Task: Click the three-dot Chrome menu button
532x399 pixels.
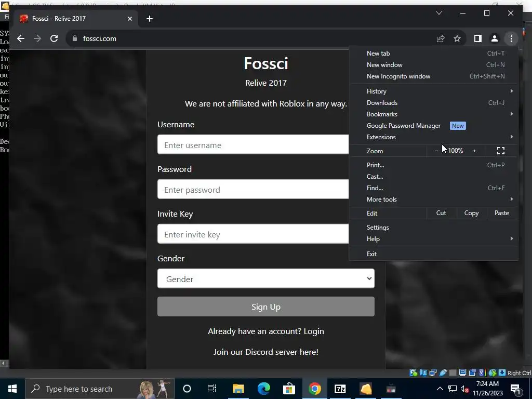Action: pos(511,38)
